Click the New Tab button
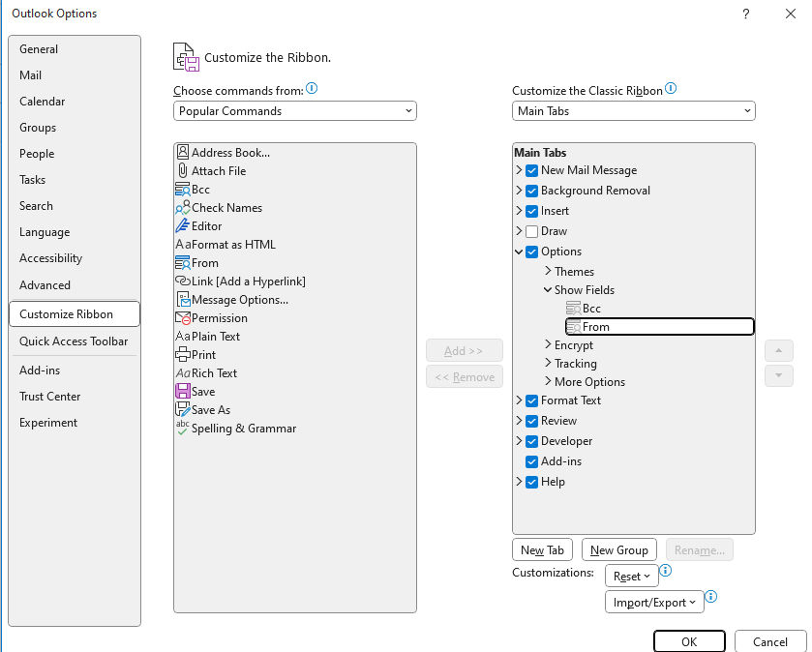Viewport: 812px width, 652px height. [542, 549]
